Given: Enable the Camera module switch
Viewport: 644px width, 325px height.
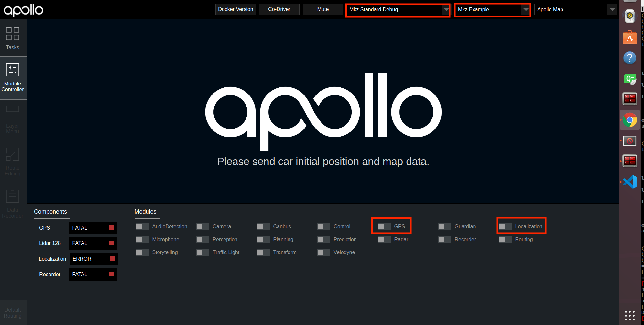Looking at the screenshot, I should click(x=203, y=227).
